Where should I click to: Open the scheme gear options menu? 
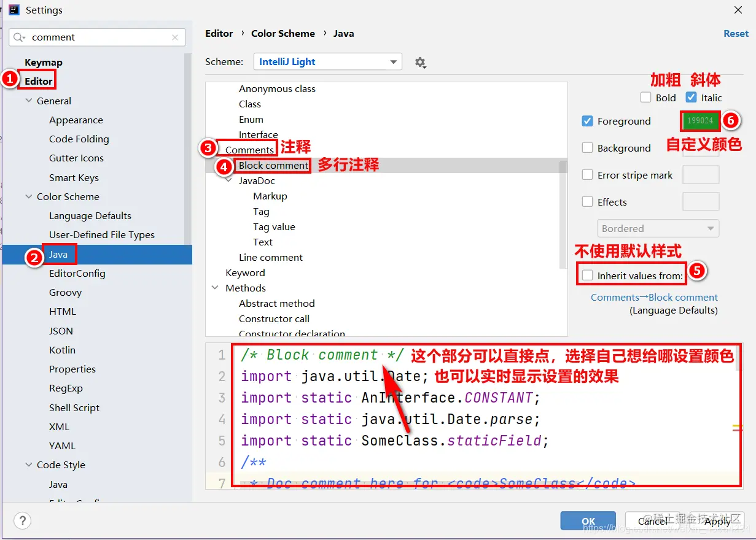point(420,62)
